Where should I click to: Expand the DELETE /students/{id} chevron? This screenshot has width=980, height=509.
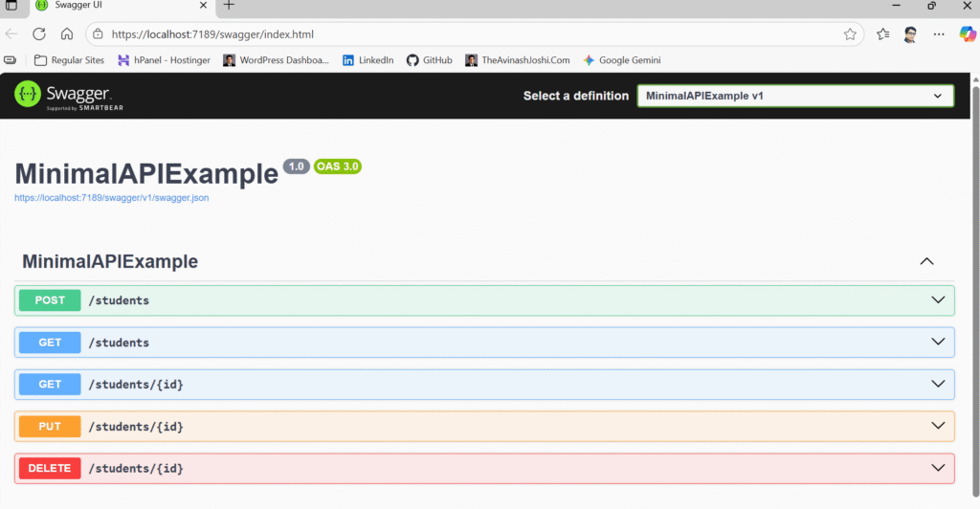[938, 468]
